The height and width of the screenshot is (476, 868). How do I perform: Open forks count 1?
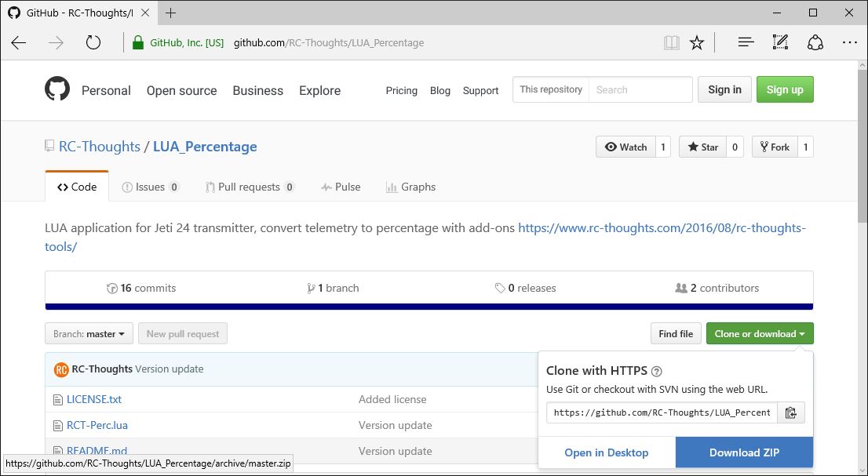pos(805,147)
